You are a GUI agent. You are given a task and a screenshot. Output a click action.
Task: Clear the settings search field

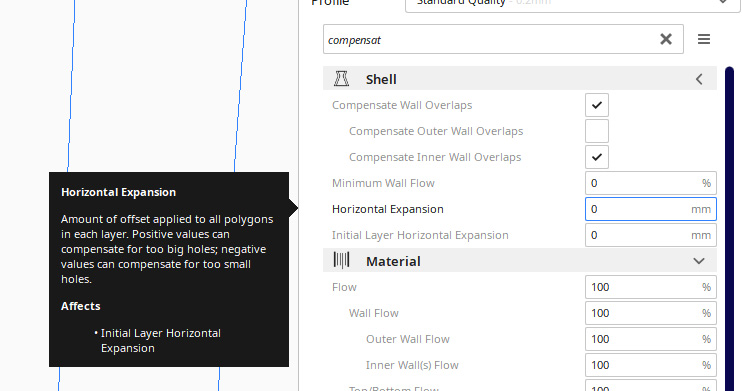[666, 39]
